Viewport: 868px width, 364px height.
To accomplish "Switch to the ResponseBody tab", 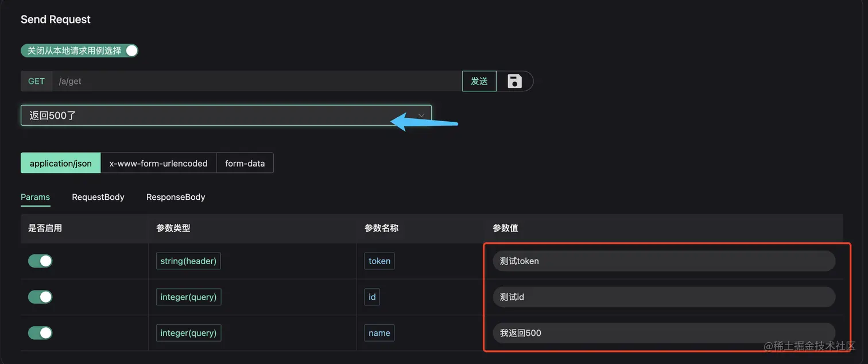I will tap(176, 197).
